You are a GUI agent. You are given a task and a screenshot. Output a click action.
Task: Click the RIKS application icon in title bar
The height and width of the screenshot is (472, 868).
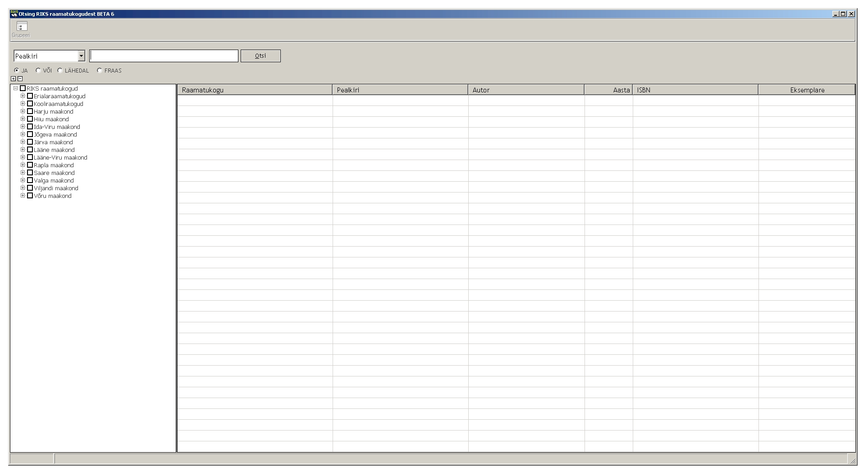click(14, 14)
